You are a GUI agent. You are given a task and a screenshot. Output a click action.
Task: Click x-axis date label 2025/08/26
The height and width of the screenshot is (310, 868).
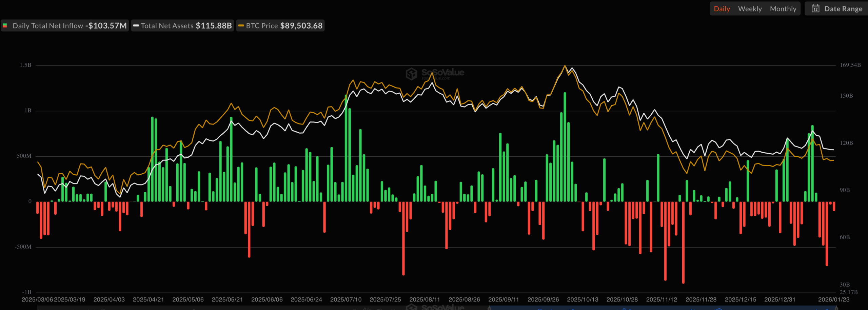[464, 299]
